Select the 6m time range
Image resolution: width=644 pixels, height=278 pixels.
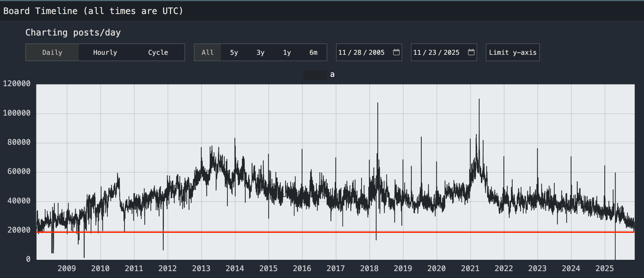[x=313, y=52]
